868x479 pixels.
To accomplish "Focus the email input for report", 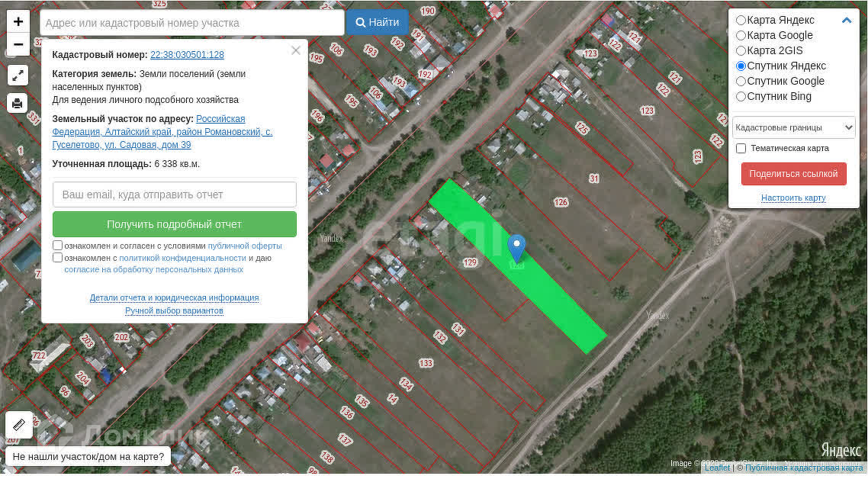I will (x=175, y=195).
